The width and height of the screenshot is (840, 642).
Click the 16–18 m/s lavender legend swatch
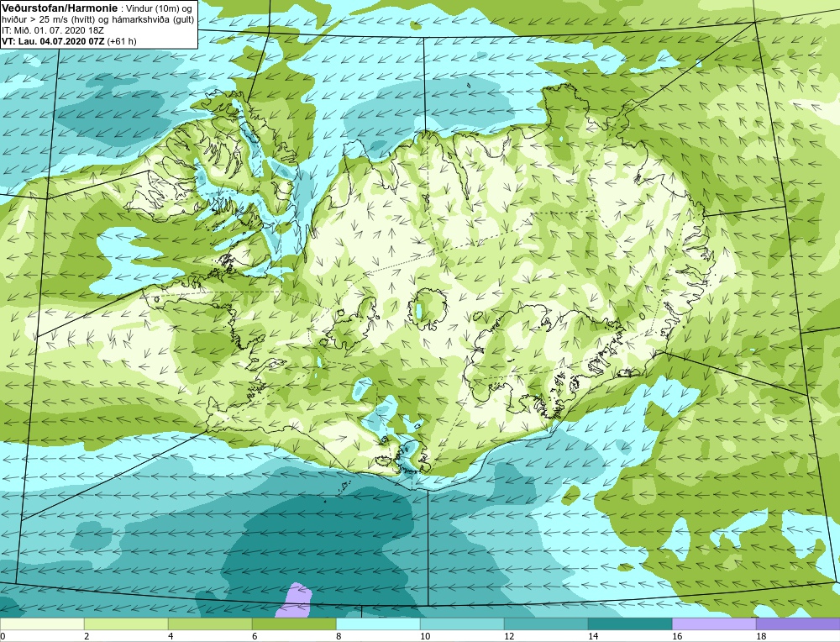click(714, 624)
